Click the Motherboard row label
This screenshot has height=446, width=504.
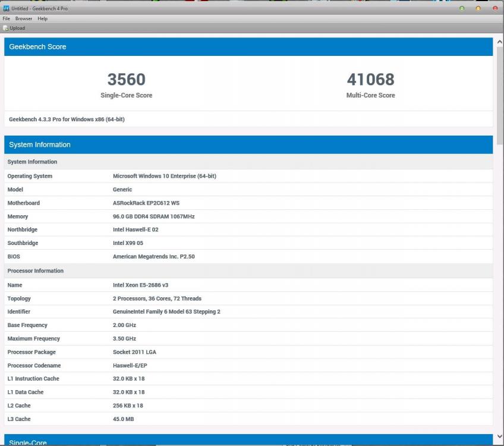(x=23, y=203)
